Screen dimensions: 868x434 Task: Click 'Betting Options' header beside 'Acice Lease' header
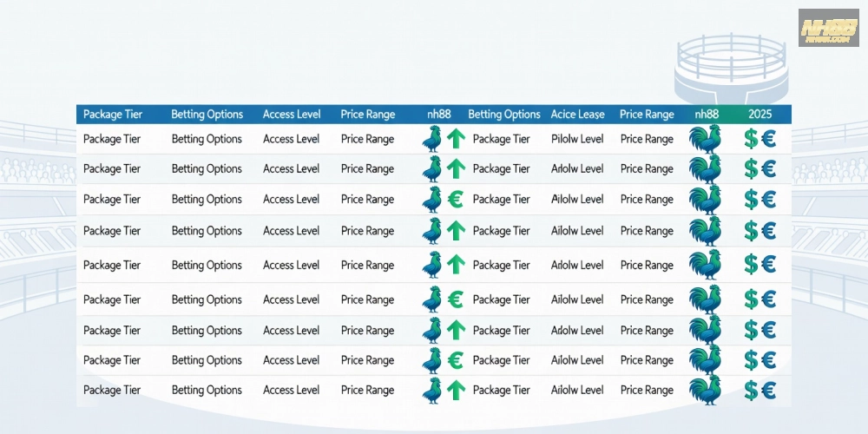click(x=504, y=115)
